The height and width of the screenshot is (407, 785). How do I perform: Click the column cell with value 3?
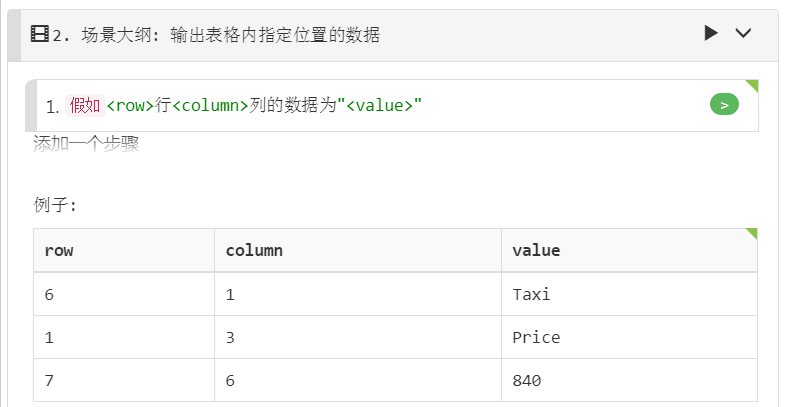coord(357,337)
